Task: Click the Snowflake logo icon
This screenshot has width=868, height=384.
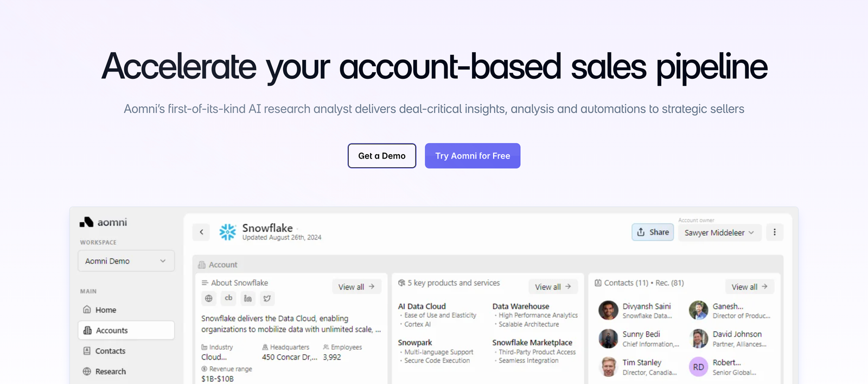Action: pos(228,232)
